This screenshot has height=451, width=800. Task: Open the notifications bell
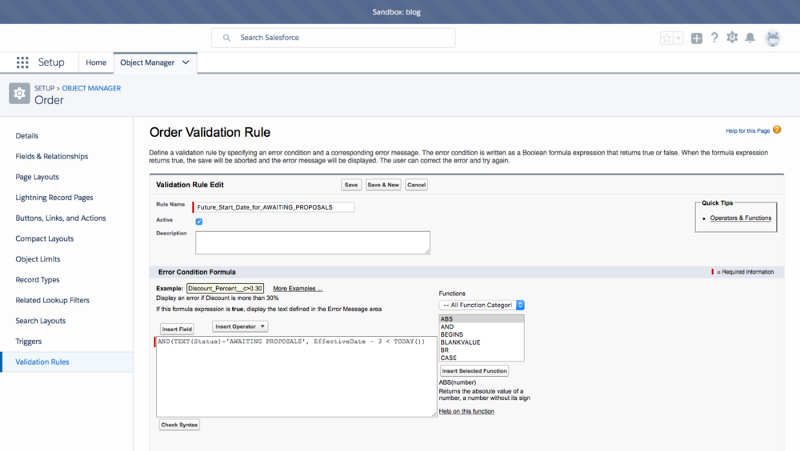click(x=750, y=38)
